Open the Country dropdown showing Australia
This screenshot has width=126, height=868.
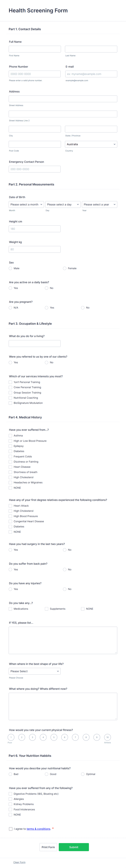[x=91, y=144]
